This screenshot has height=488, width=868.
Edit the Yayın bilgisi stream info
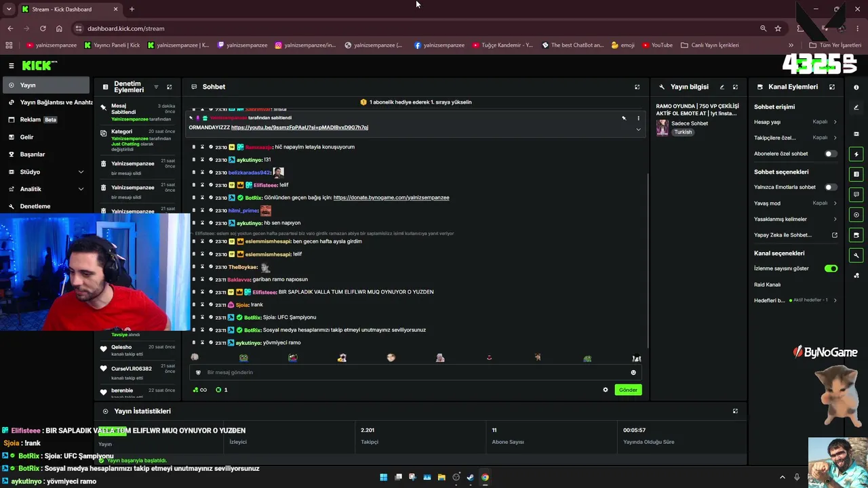(722, 87)
